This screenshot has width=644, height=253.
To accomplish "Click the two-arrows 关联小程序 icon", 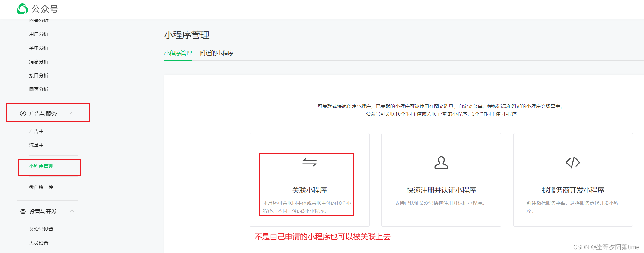I will [x=309, y=162].
